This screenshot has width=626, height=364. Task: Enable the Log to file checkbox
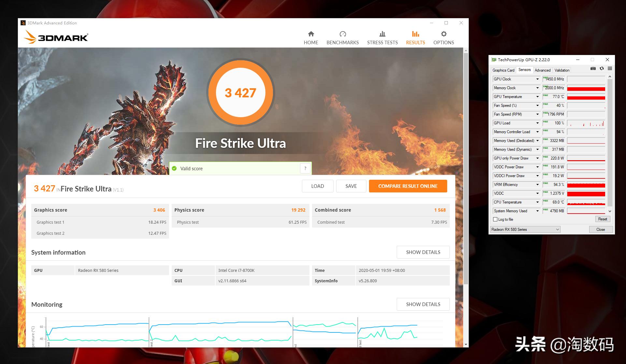[495, 219]
